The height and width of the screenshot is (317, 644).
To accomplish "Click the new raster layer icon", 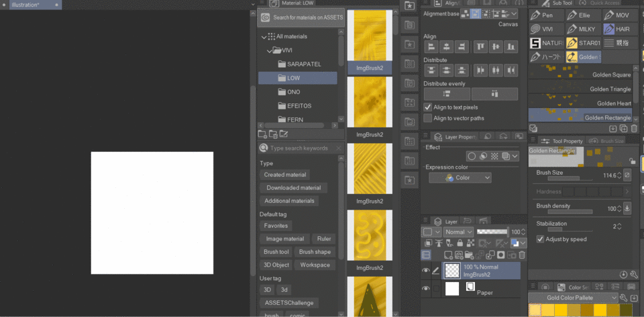I will click(x=449, y=255).
